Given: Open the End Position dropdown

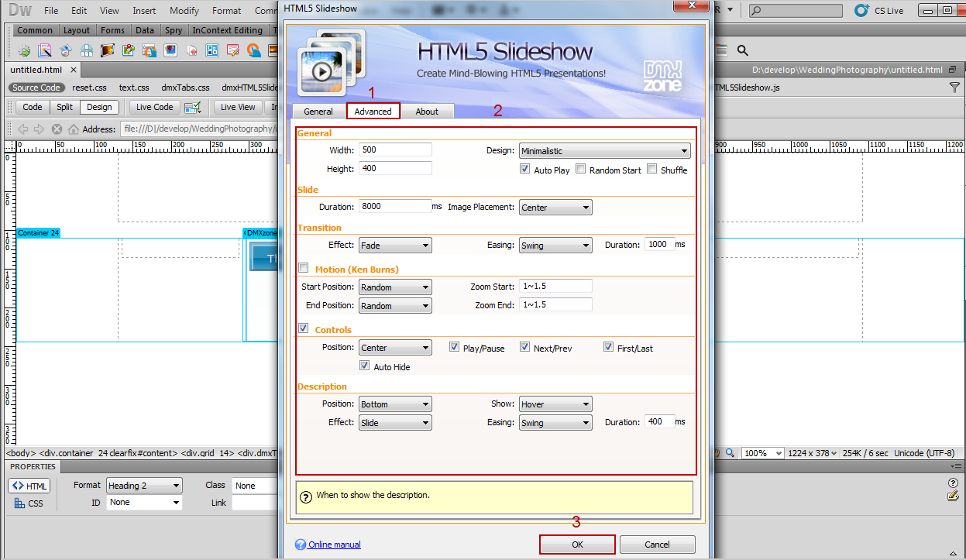Looking at the screenshot, I should [x=395, y=306].
